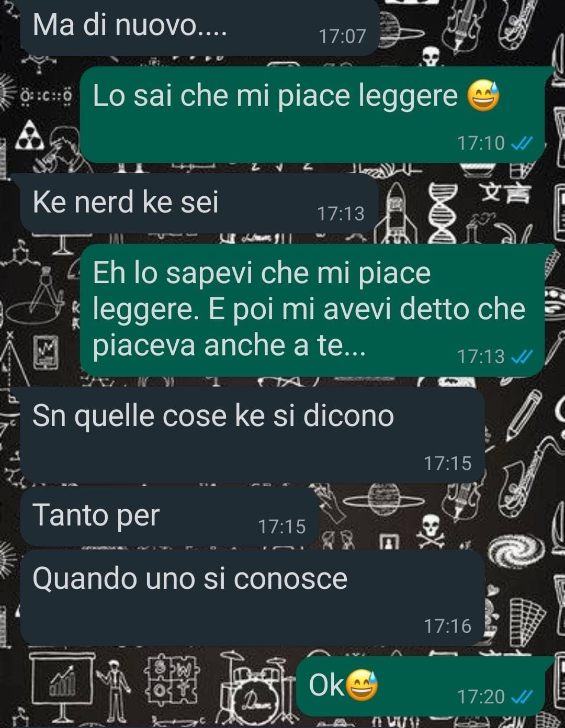Select the 'Lo sai che mi piace leggere' message
The width and height of the screenshot is (565, 728).
[x=313, y=114]
